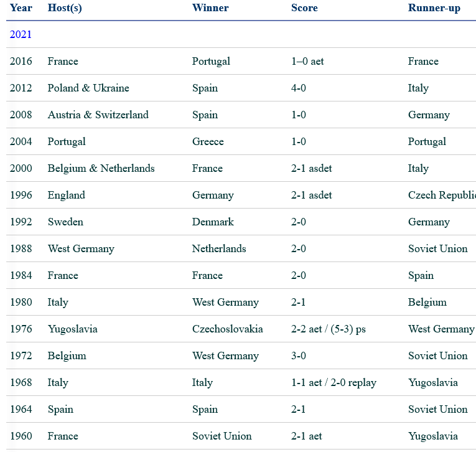Open the 2021 year link
476x452 pixels.
(21, 35)
